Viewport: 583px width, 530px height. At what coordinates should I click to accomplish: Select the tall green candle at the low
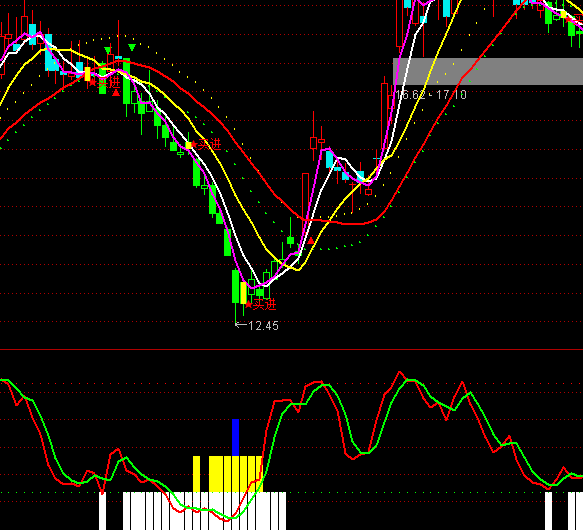point(235,286)
